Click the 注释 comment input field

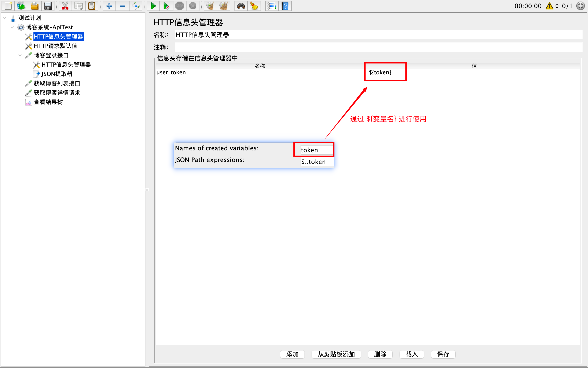click(378, 47)
